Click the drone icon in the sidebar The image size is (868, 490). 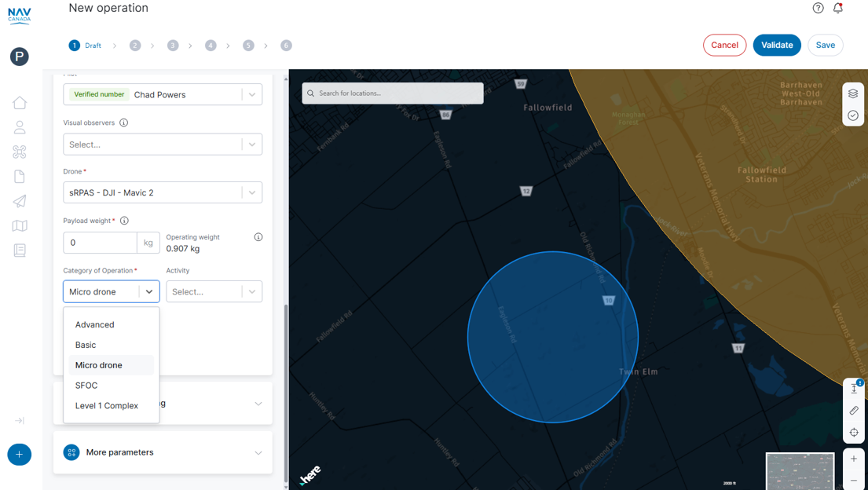pos(20,152)
